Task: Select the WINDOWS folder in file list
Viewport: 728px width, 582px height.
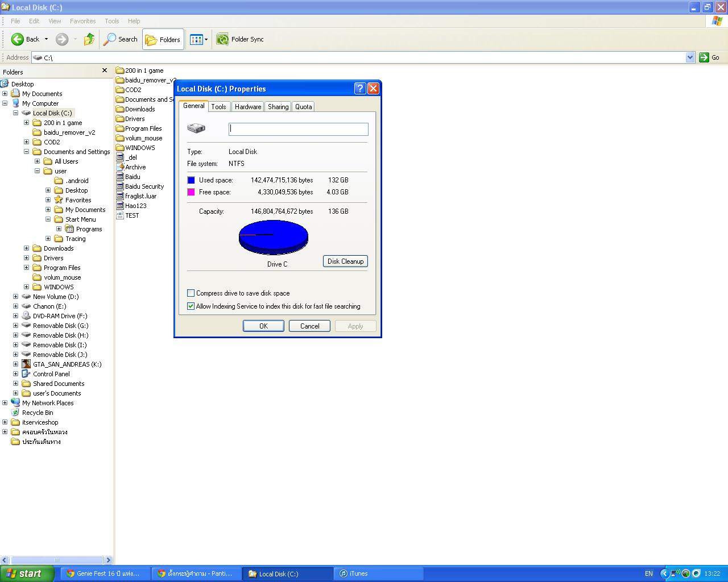Action: point(135,148)
